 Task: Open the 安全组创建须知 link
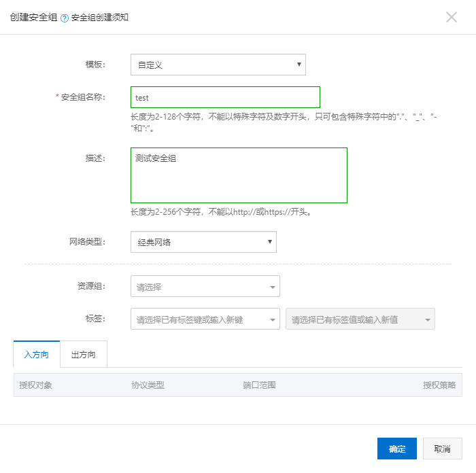pyautogui.click(x=99, y=18)
